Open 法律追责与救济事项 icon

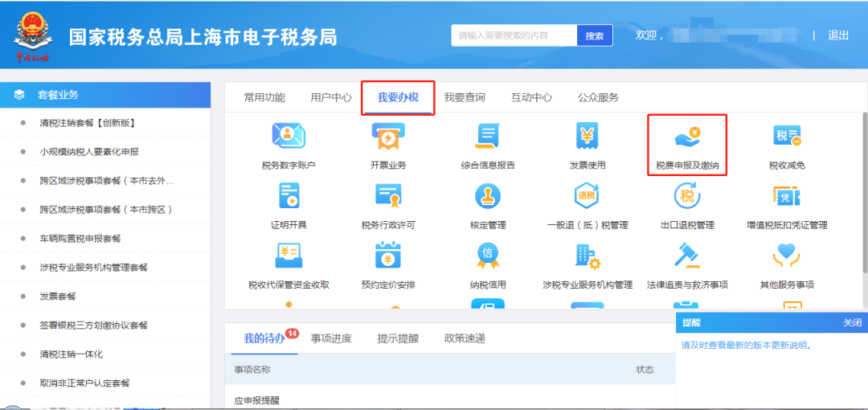pyautogui.click(x=687, y=257)
